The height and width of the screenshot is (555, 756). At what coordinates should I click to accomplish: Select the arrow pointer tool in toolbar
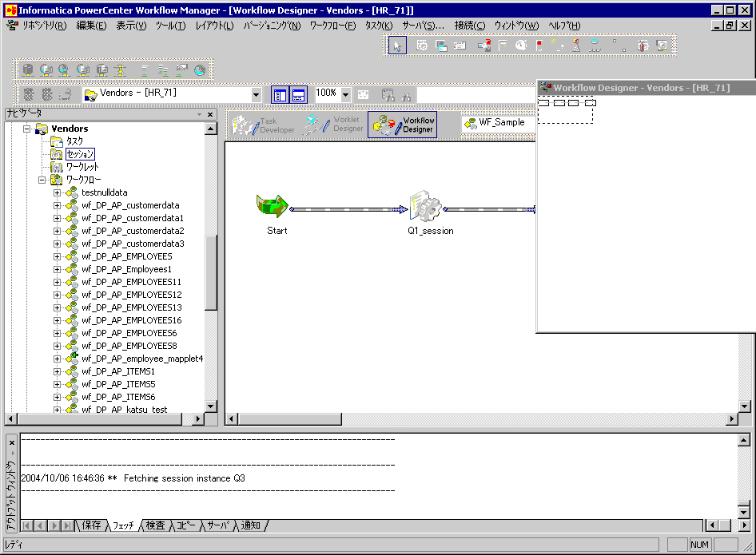[x=397, y=46]
